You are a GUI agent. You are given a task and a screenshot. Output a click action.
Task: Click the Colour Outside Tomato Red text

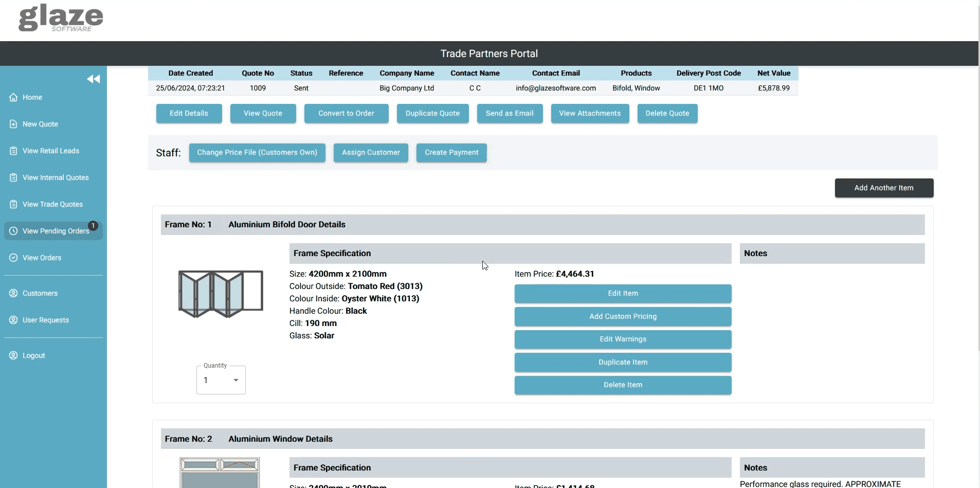[356, 286]
